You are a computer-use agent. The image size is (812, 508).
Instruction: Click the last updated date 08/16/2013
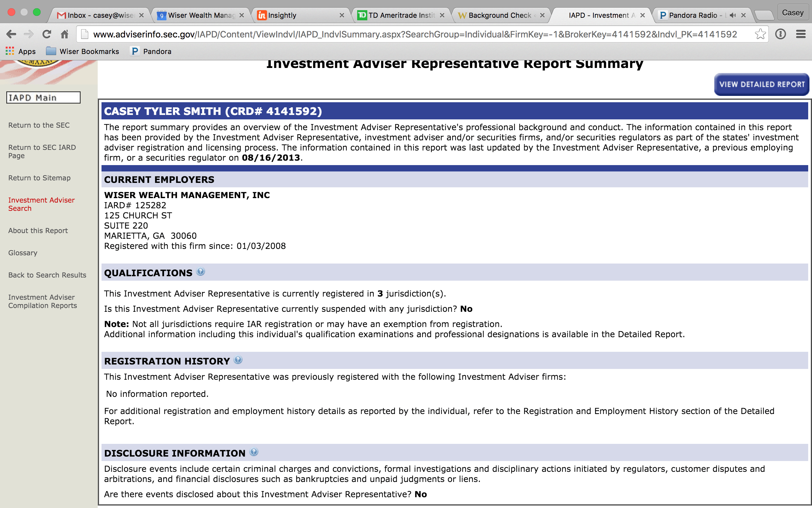coord(271,157)
